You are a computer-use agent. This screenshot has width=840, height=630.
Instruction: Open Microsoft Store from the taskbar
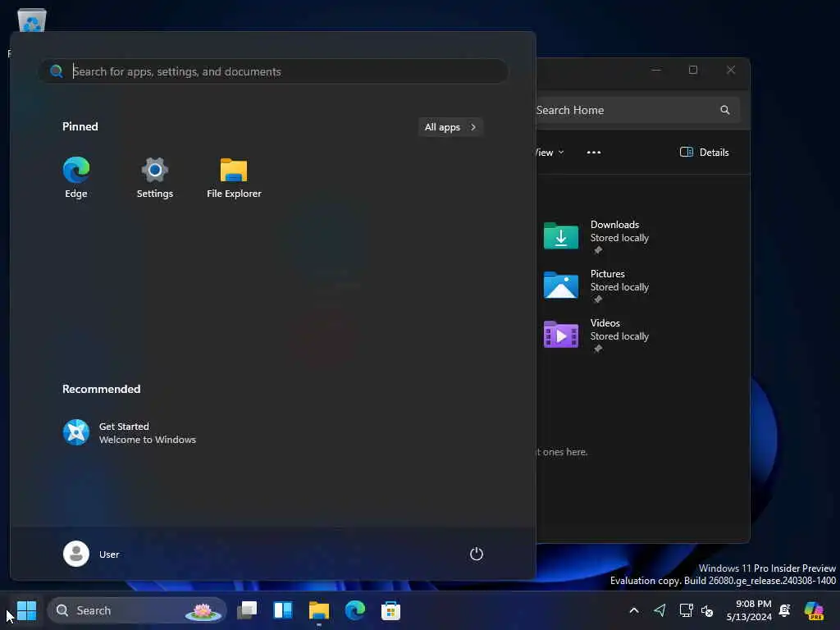coord(390,610)
